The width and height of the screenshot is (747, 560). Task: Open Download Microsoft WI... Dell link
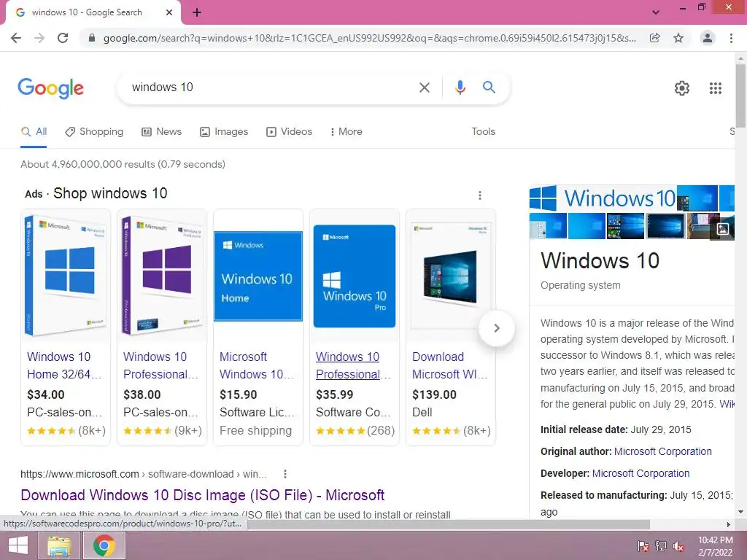(449, 365)
